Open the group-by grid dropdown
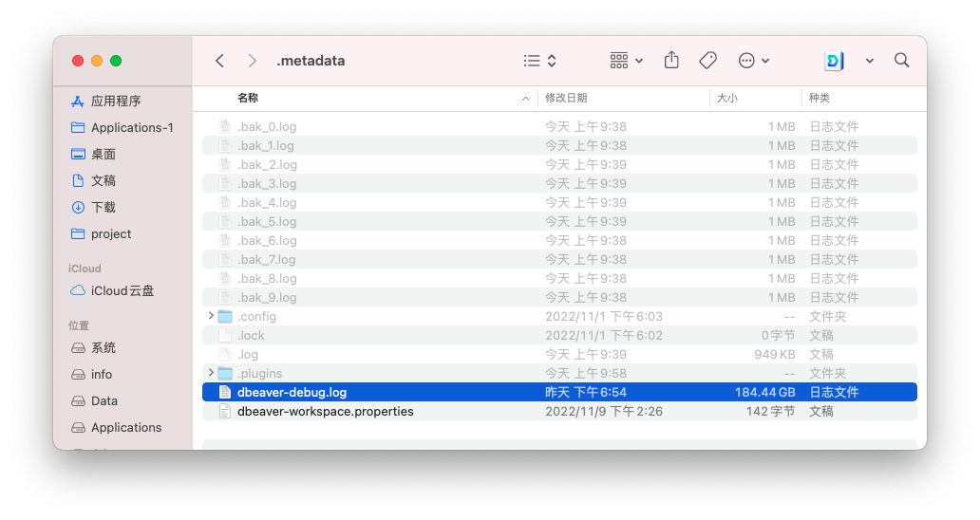980x520 pixels. [626, 61]
